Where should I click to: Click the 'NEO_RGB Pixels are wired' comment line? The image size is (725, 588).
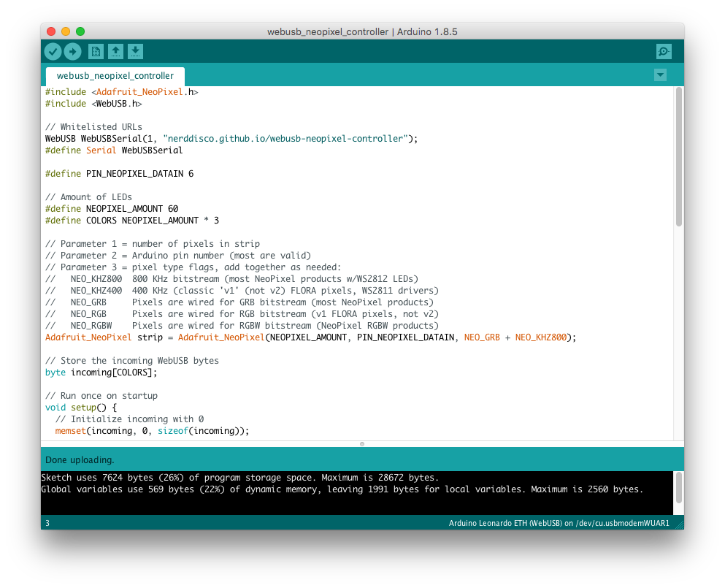point(242,314)
